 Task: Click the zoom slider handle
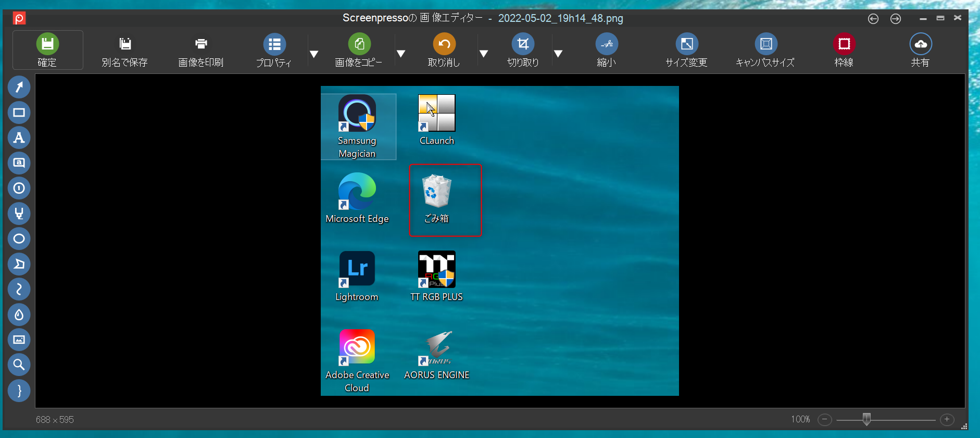pyautogui.click(x=866, y=419)
